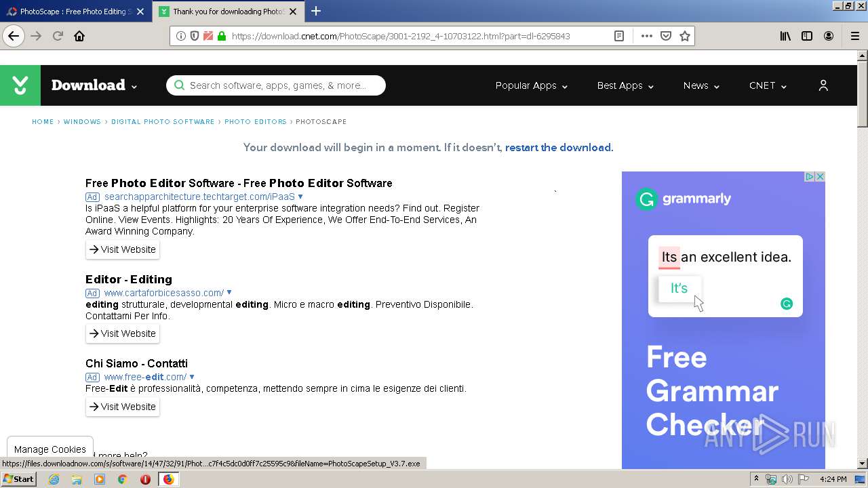Show hidden system tray icons
Image resolution: width=868 pixels, height=488 pixels.
756,479
